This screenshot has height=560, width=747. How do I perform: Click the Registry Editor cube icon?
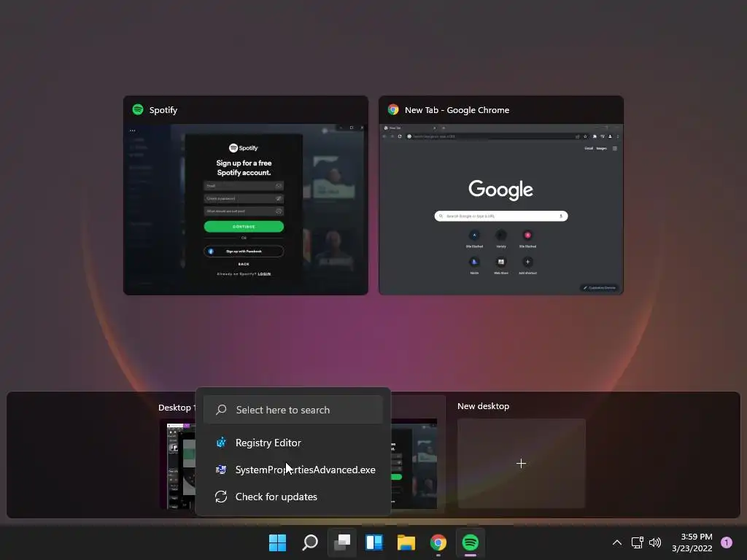(221, 443)
